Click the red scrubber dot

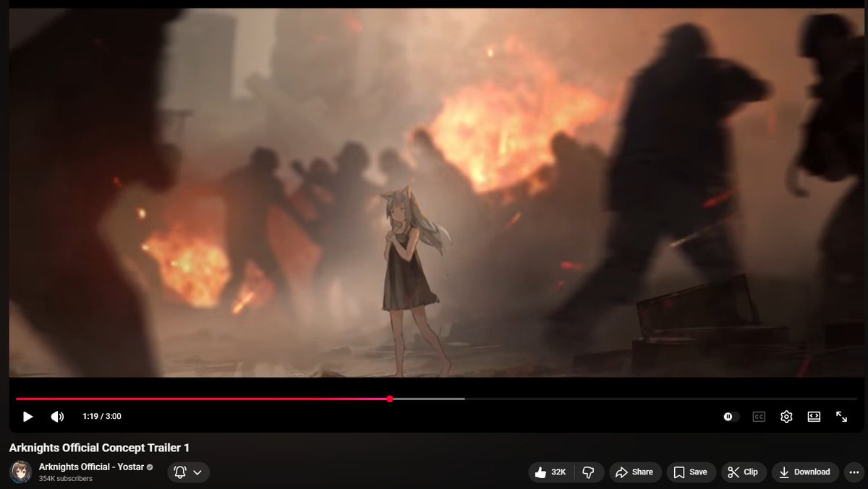click(390, 399)
